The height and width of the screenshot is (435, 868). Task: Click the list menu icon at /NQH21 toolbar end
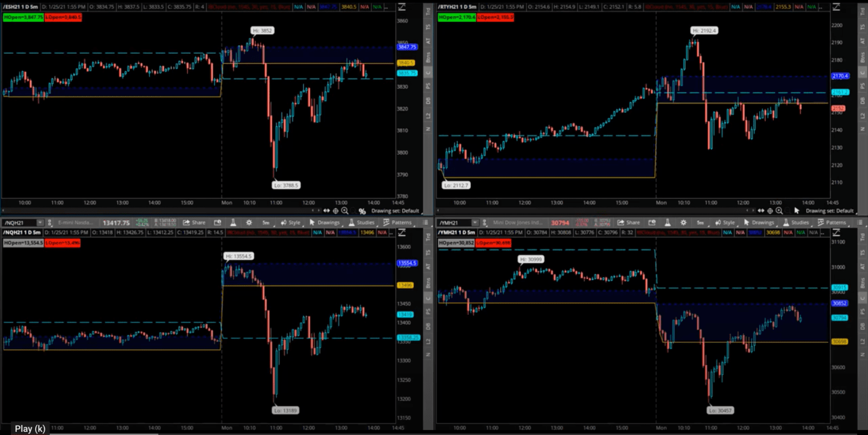[425, 222]
